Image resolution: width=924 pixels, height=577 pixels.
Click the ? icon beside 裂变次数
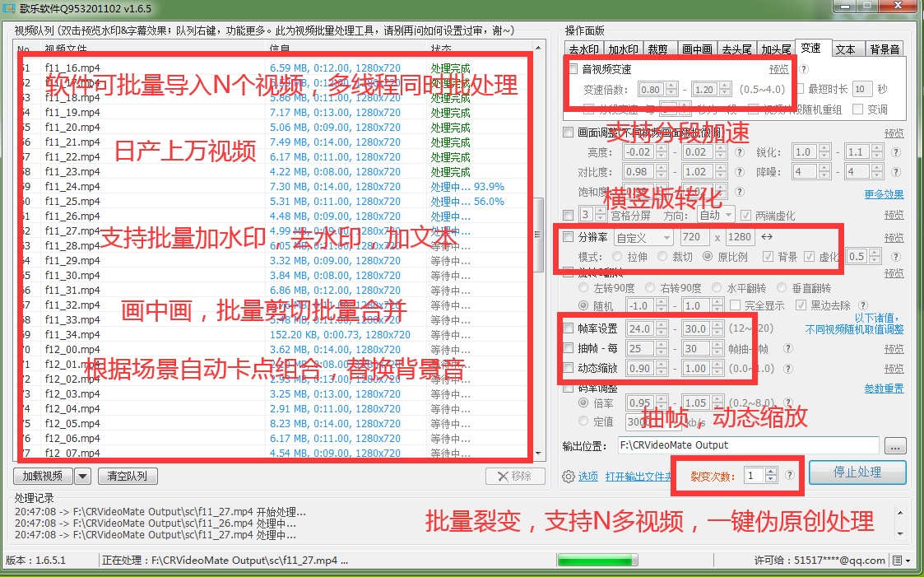790,475
